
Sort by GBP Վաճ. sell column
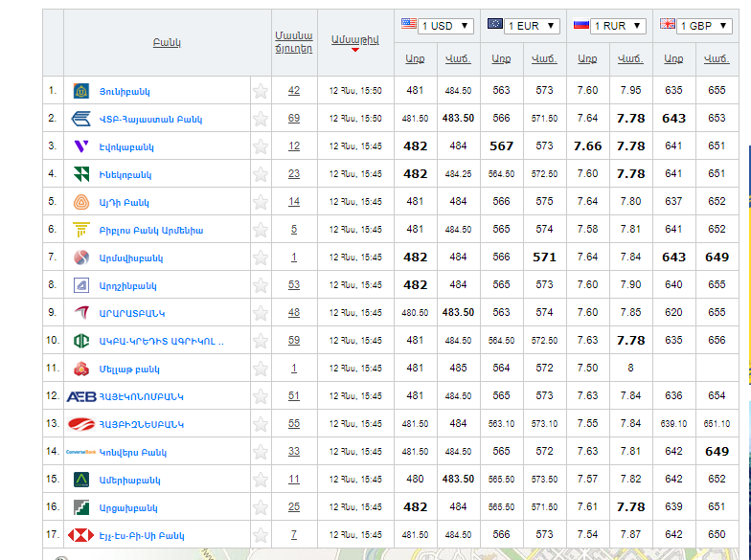pyautogui.click(x=717, y=59)
